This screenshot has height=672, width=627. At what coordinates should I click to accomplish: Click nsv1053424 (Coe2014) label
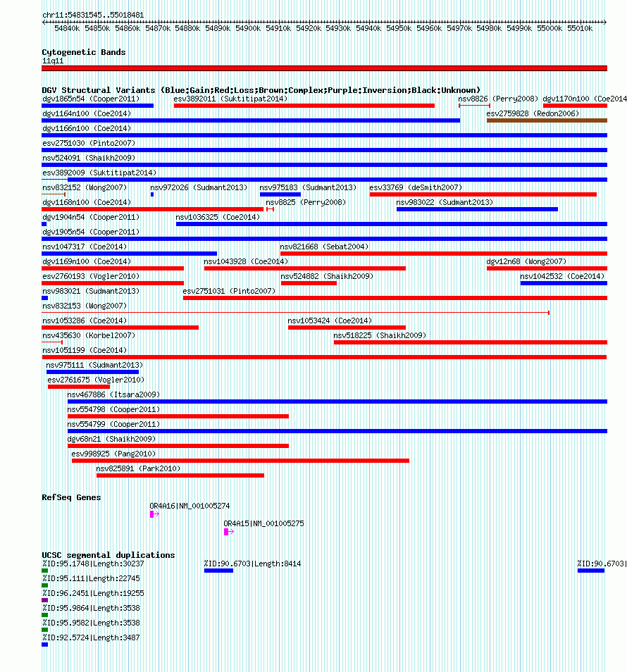pos(330,321)
